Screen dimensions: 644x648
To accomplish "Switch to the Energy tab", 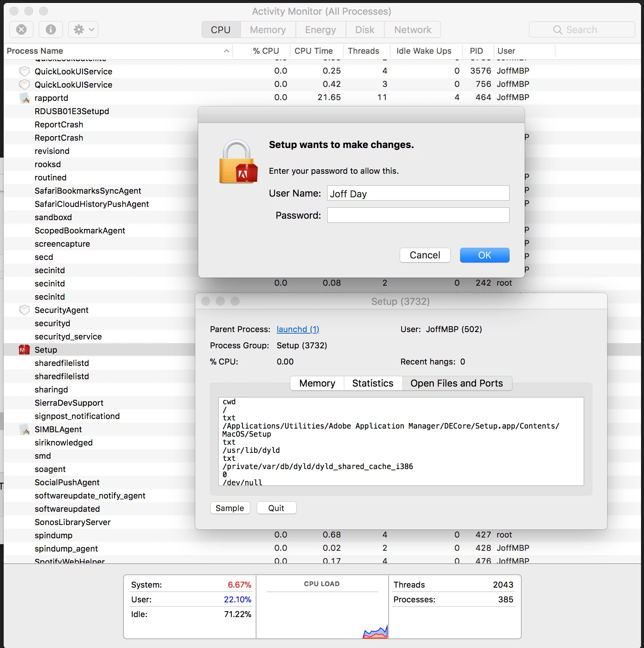I will 321,30.
